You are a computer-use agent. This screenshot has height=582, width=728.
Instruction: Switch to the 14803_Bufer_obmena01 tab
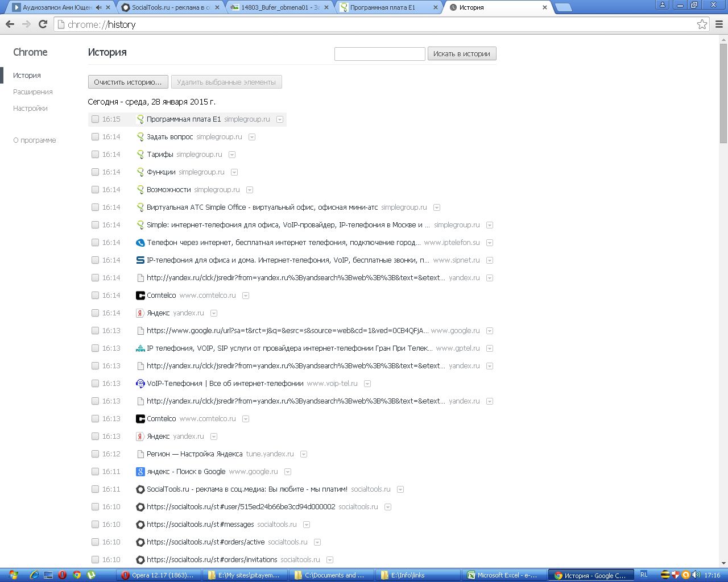pos(280,7)
